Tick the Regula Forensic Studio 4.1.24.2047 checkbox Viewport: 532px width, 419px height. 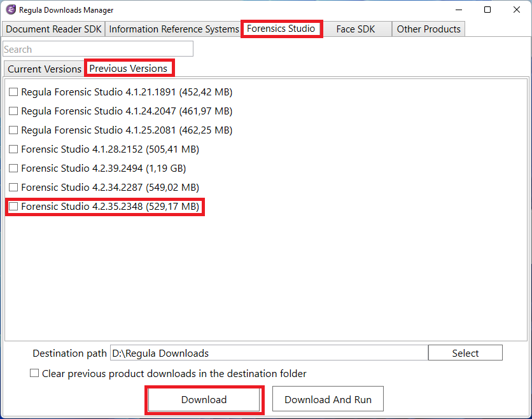pyautogui.click(x=13, y=111)
